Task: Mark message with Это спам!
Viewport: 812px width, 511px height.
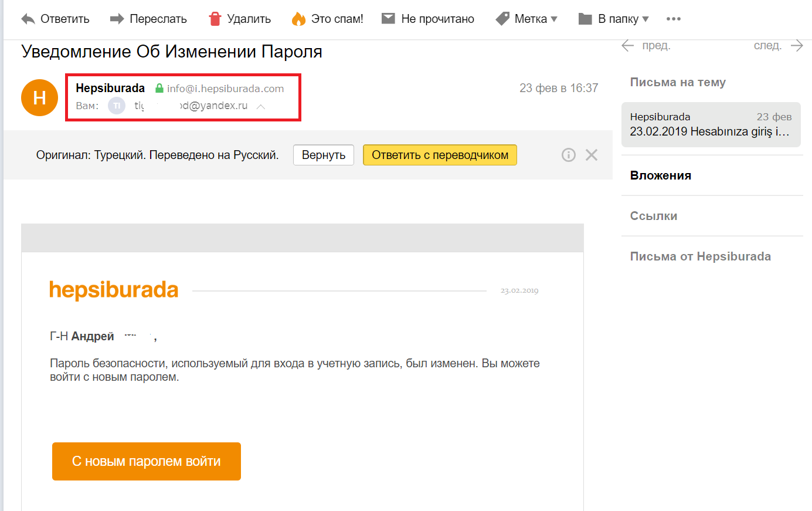Action: pyautogui.click(x=337, y=19)
